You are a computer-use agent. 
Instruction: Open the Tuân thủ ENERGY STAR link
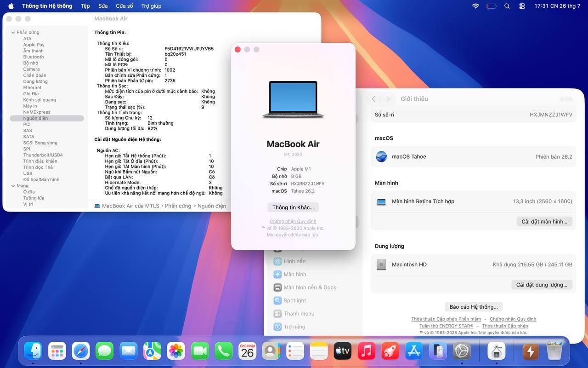446,326
